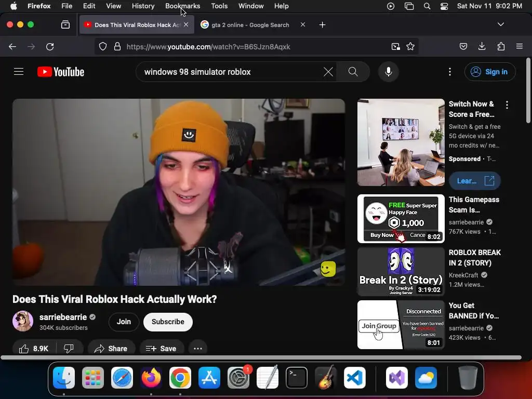Open macOS Control Center

pos(444,6)
